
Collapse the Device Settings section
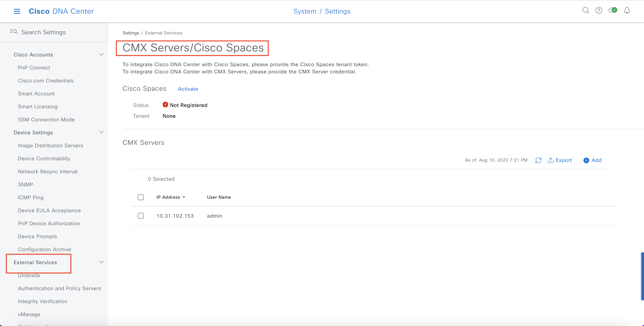point(101,132)
